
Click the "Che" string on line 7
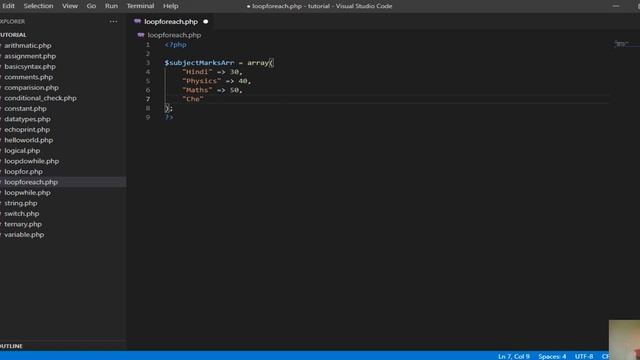[x=193, y=99]
